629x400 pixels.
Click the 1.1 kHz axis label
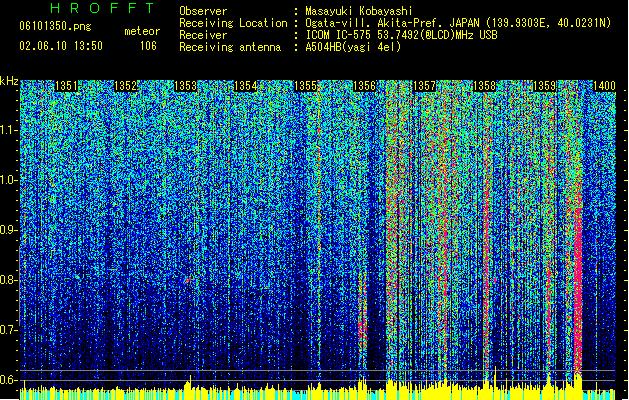(9, 130)
